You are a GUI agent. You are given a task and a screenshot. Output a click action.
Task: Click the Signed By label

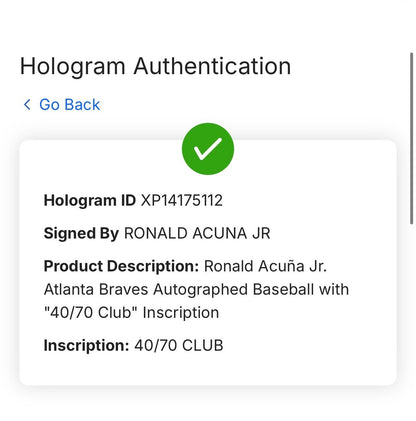[x=81, y=233]
